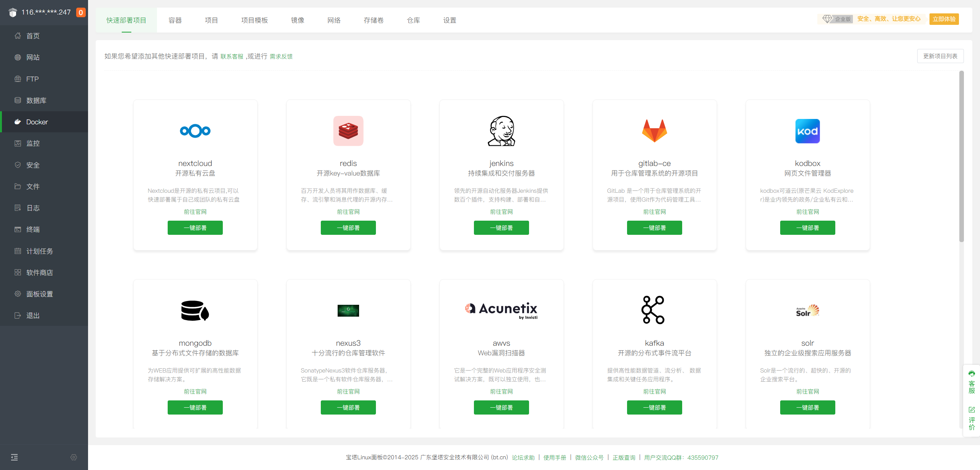Click the nextcloud logo icon
Viewport: 980px width, 470px height.
195,131
